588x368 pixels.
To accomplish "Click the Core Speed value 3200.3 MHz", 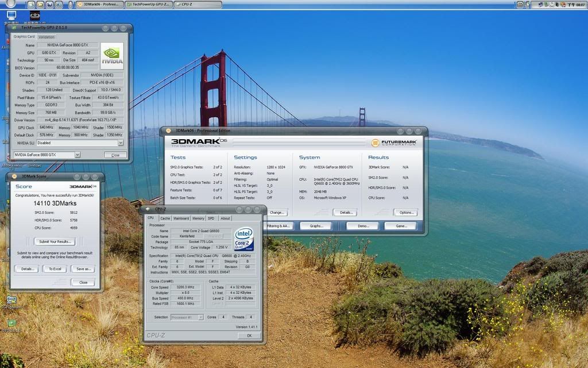I will 185,287.
